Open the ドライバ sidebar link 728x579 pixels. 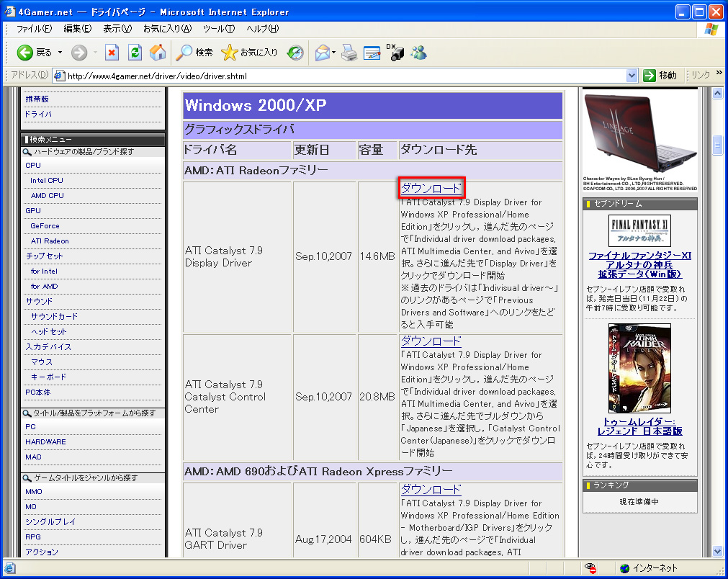pyautogui.click(x=38, y=114)
